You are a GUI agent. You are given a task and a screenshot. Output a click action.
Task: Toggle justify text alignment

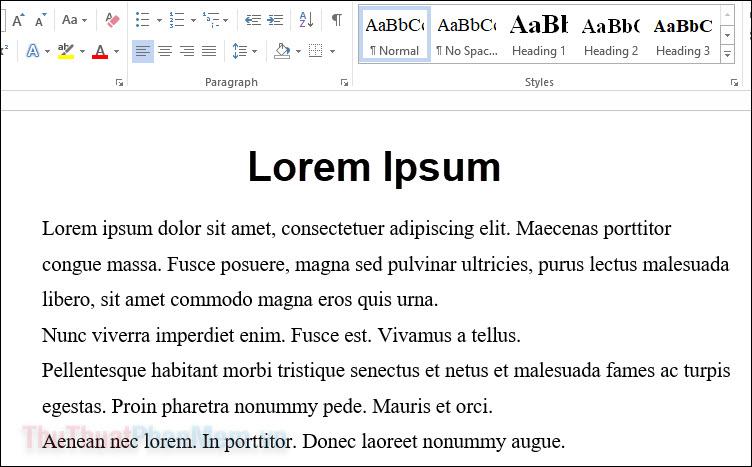pos(209,51)
